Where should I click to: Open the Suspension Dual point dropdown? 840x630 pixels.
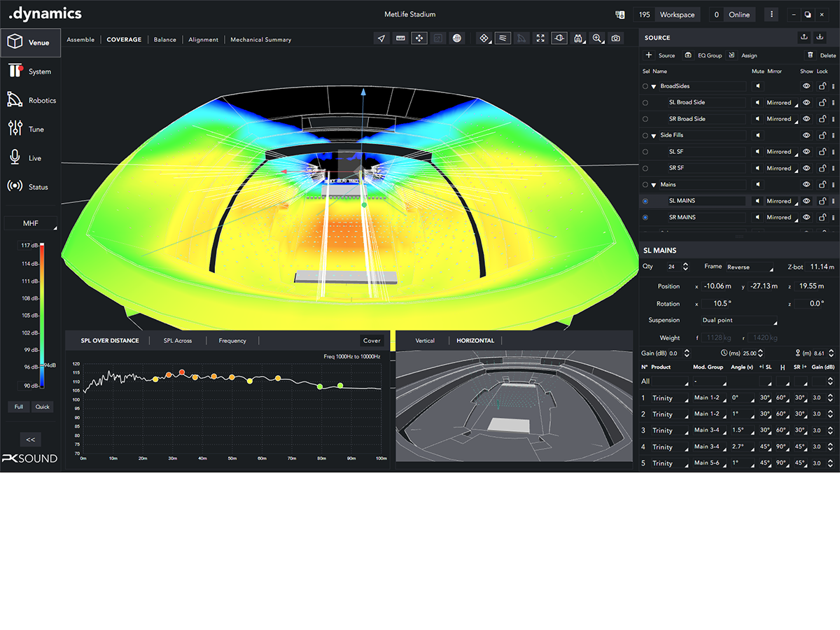click(x=740, y=320)
